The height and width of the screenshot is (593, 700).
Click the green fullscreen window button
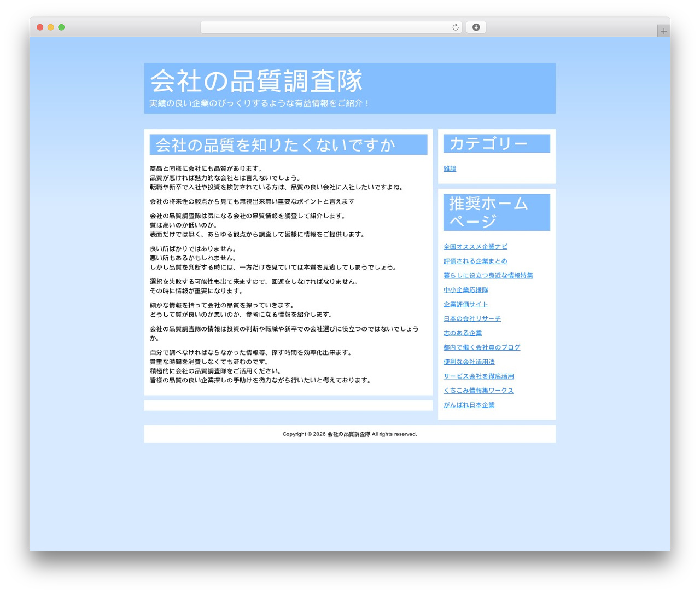click(x=61, y=27)
